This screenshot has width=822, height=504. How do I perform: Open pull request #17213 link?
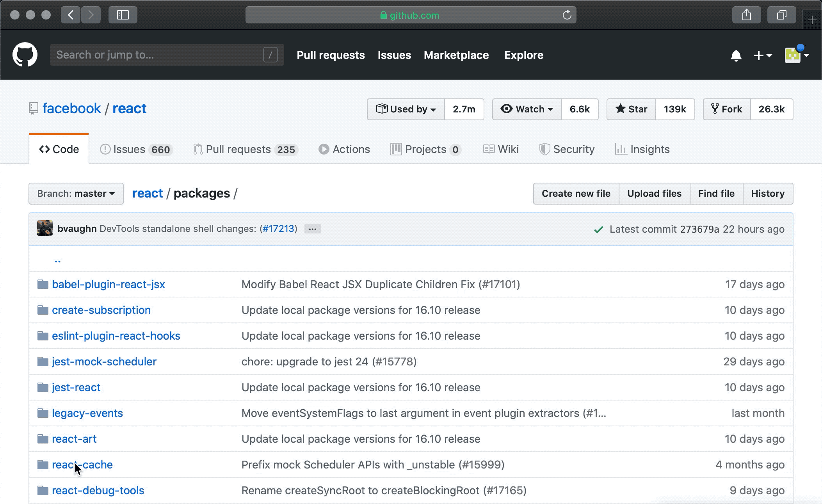tap(278, 229)
